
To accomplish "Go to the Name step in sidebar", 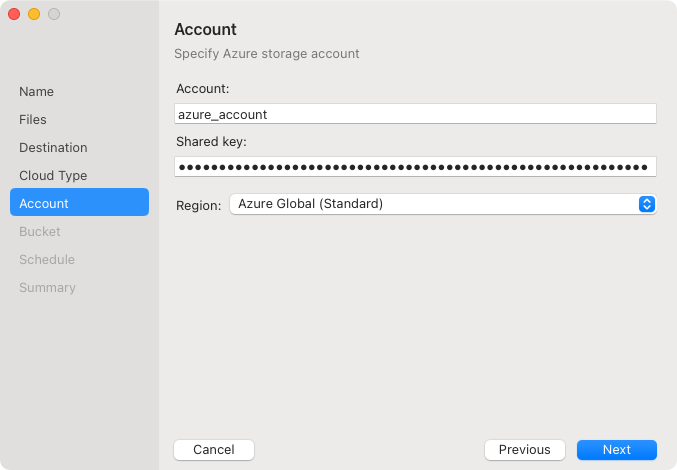I will tap(37, 91).
